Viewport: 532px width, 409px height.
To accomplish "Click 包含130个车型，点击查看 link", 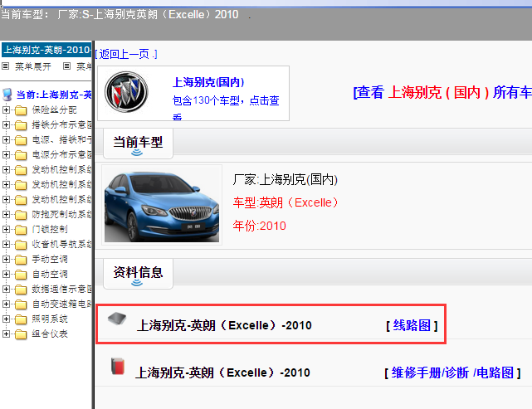I will tap(226, 108).
